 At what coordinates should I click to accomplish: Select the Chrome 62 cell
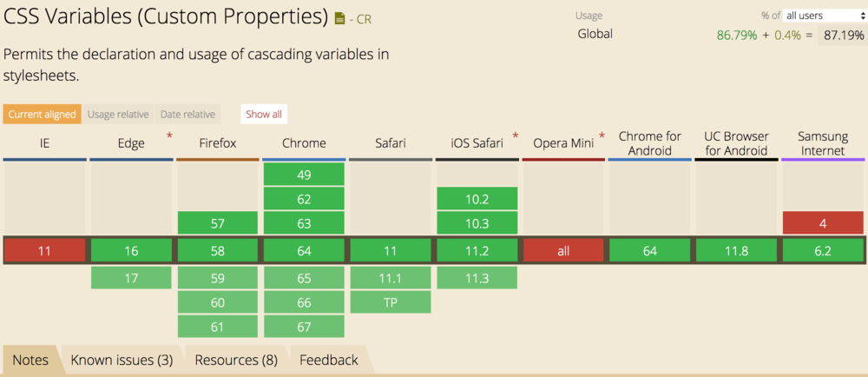(x=304, y=199)
